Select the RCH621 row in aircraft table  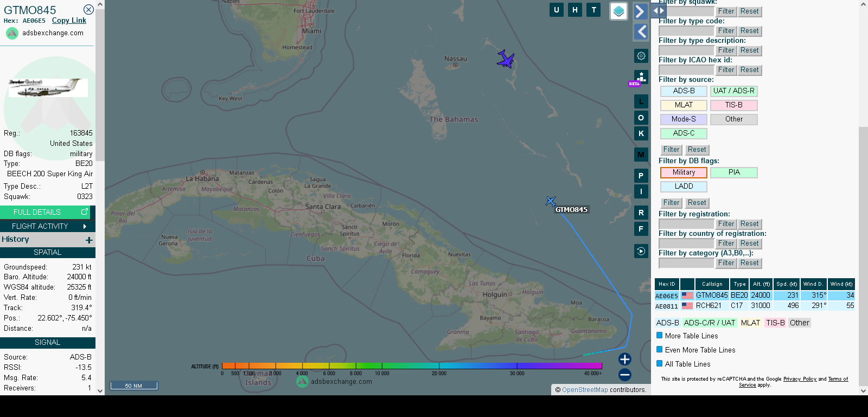[x=755, y=306]
